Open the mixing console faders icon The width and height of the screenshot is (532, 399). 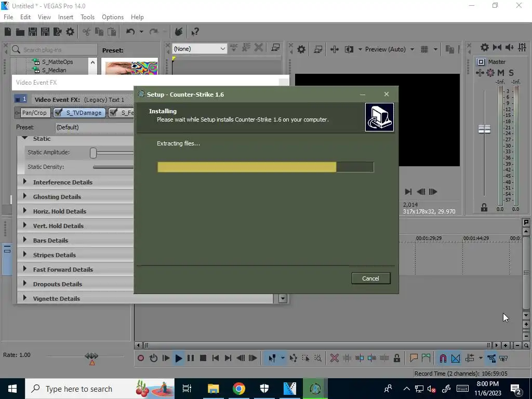(x=523, y=47)
